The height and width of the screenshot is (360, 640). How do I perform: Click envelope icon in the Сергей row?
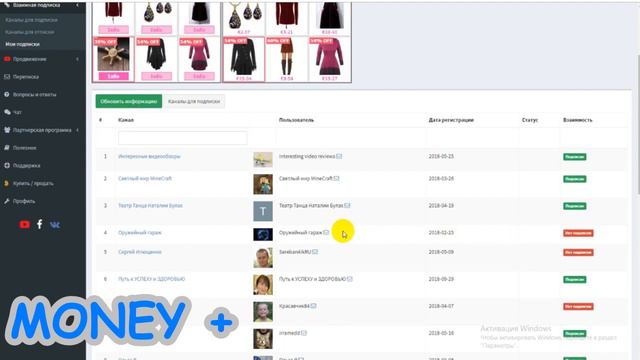[x=315, y=252]
